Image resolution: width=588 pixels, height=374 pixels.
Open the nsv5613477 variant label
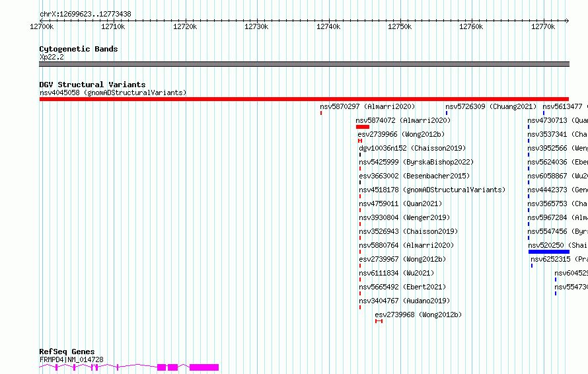tap(565, 106)
